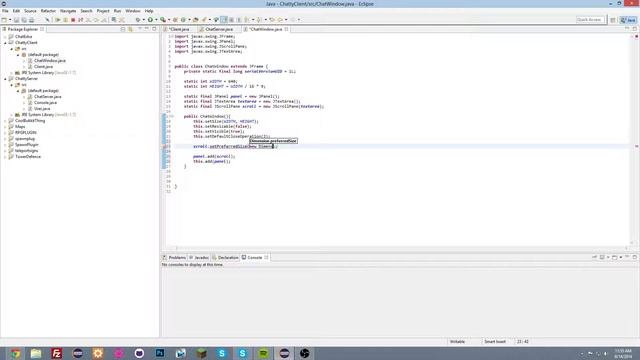Open the Refactor menu
This screenshot has height=360, width=640.
tap(48, 11)
